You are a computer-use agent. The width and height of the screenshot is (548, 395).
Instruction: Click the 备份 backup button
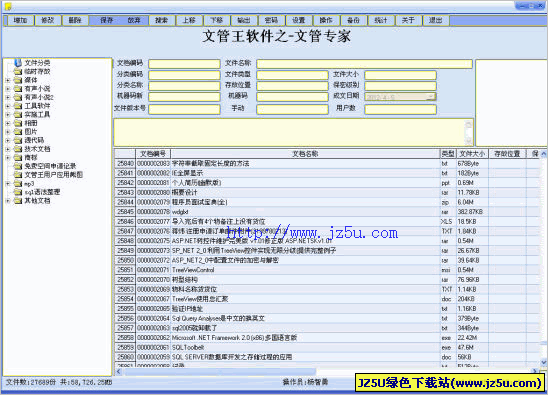coord(353,21)
